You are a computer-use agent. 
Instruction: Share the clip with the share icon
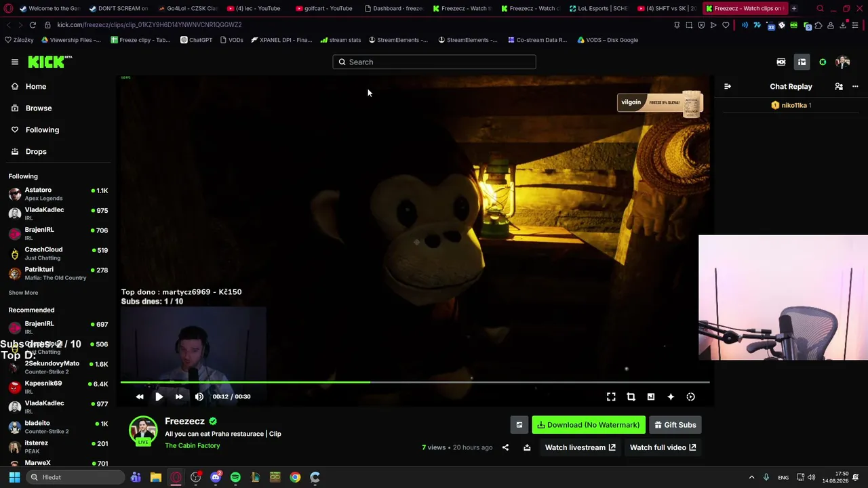pos(505,447)
